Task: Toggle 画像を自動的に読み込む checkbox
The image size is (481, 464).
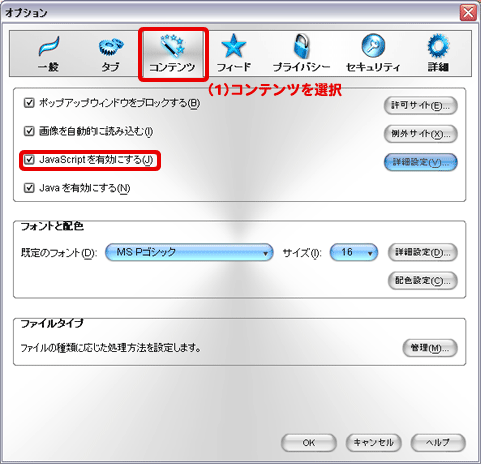Action: coord(29,131)
